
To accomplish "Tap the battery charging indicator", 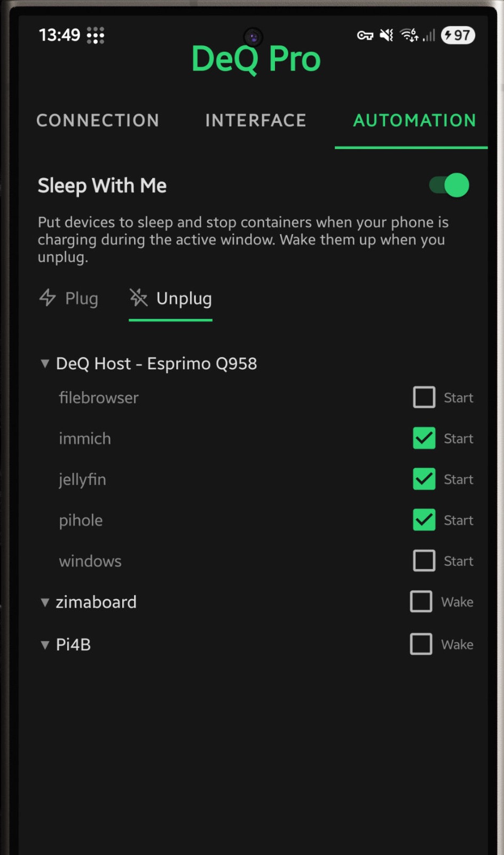I will point(458,35).
